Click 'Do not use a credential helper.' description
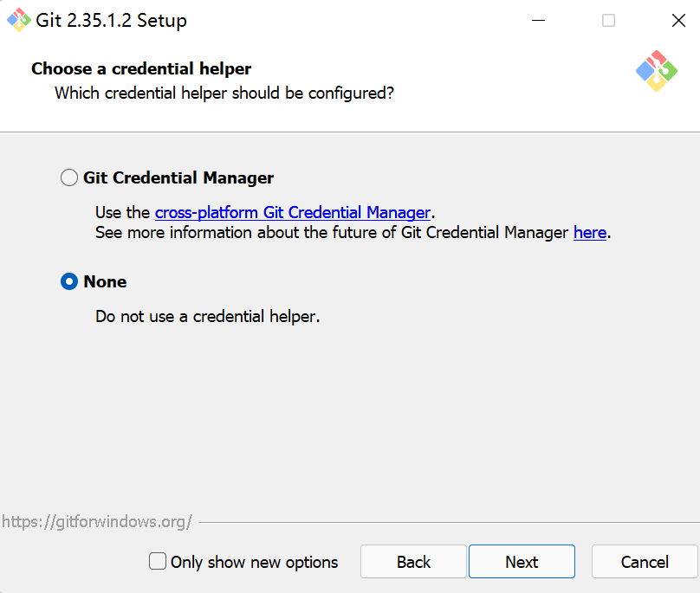Image resolution: width=700 pixels, height=593 pixels. [208, 316]
